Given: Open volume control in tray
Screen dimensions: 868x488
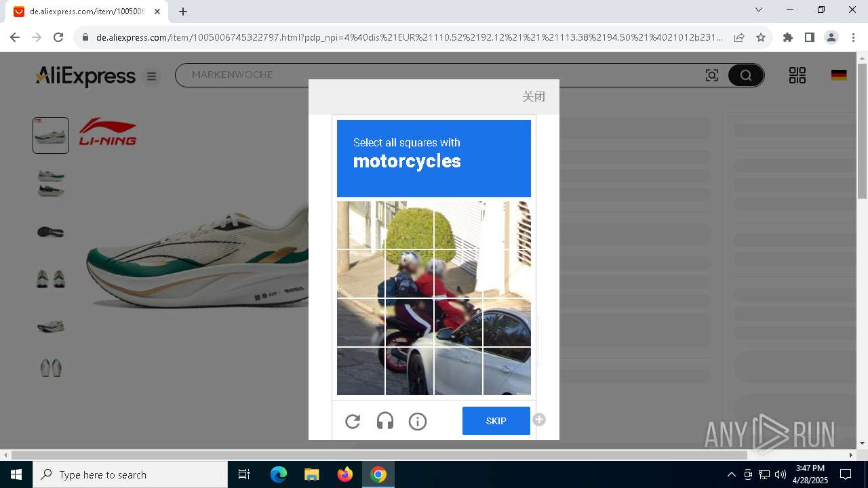Looking at the screenshot, I should 781,474.
